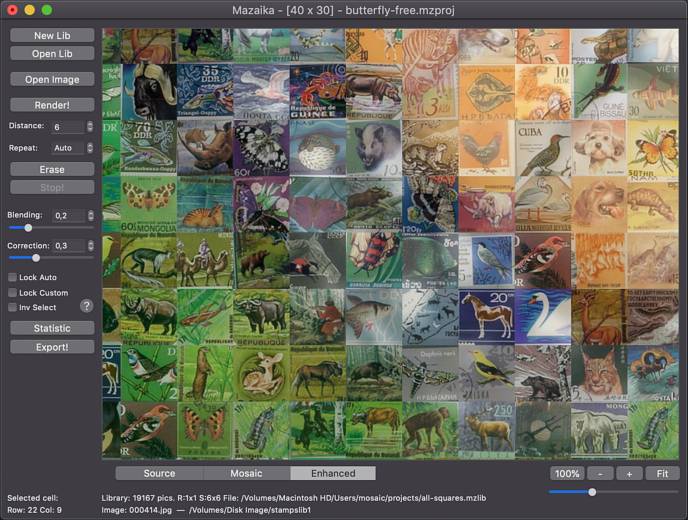
Task: Click the zoom out minus button
Action: point(598,473)
